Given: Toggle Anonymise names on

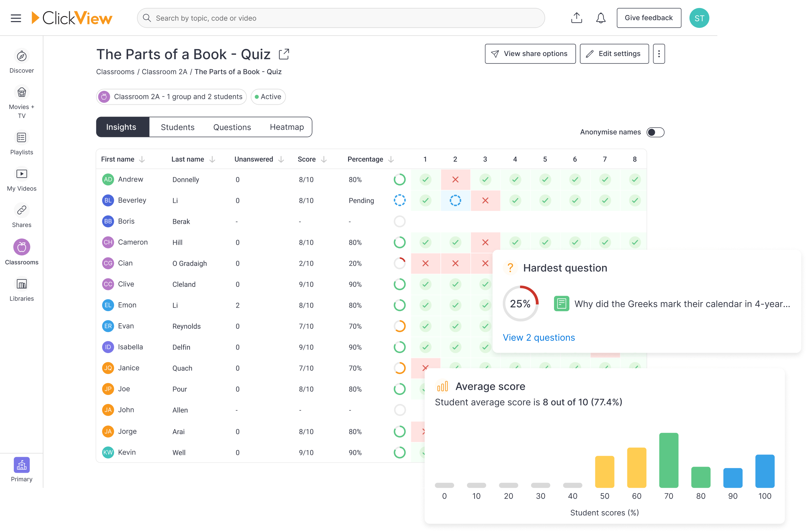Looking at the screenshot, I should [655, 132].
